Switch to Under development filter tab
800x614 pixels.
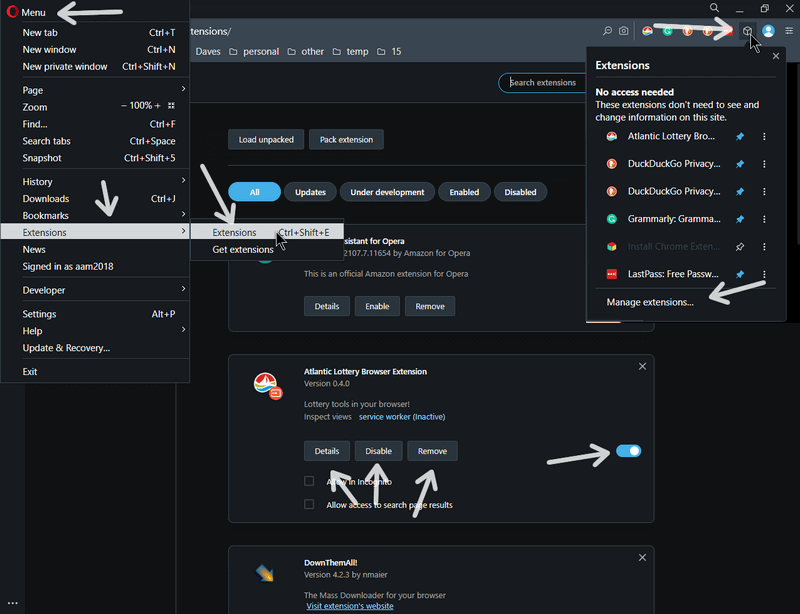387,192
